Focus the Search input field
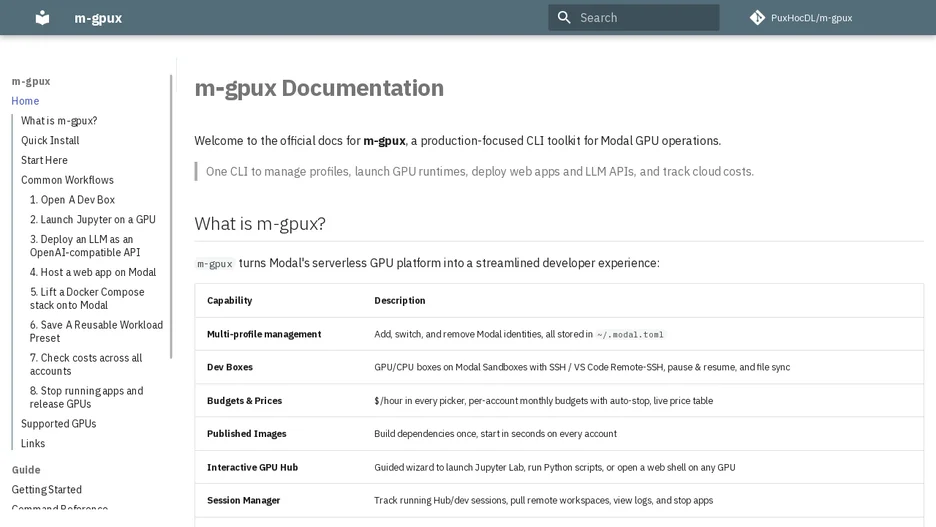The image size is (936, 527). (634, 18)
